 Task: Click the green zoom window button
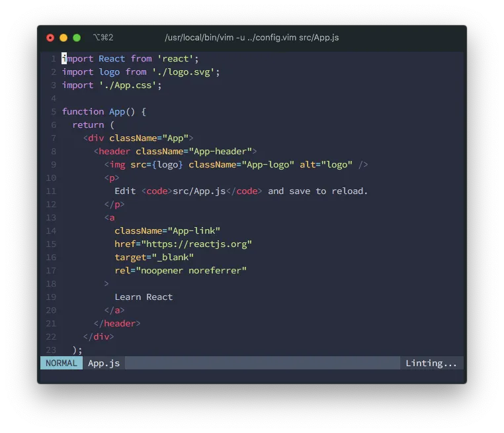pyautogui.click(x=77, y=38)
